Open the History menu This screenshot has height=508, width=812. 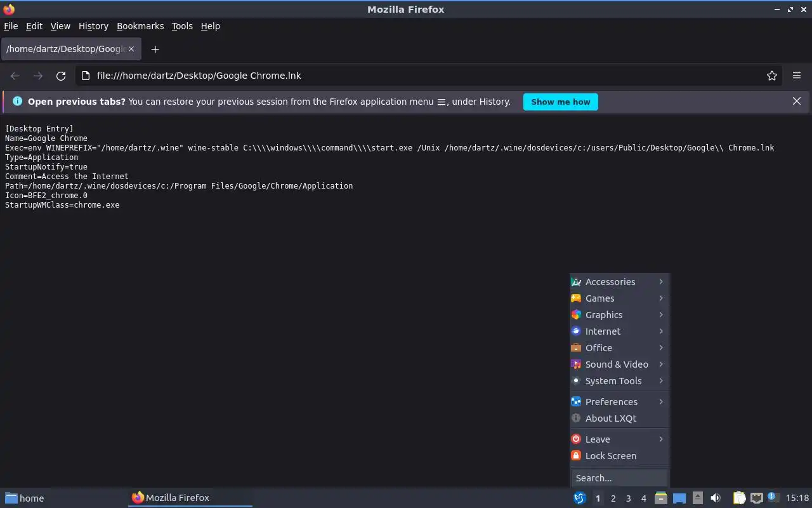(93, 26)
